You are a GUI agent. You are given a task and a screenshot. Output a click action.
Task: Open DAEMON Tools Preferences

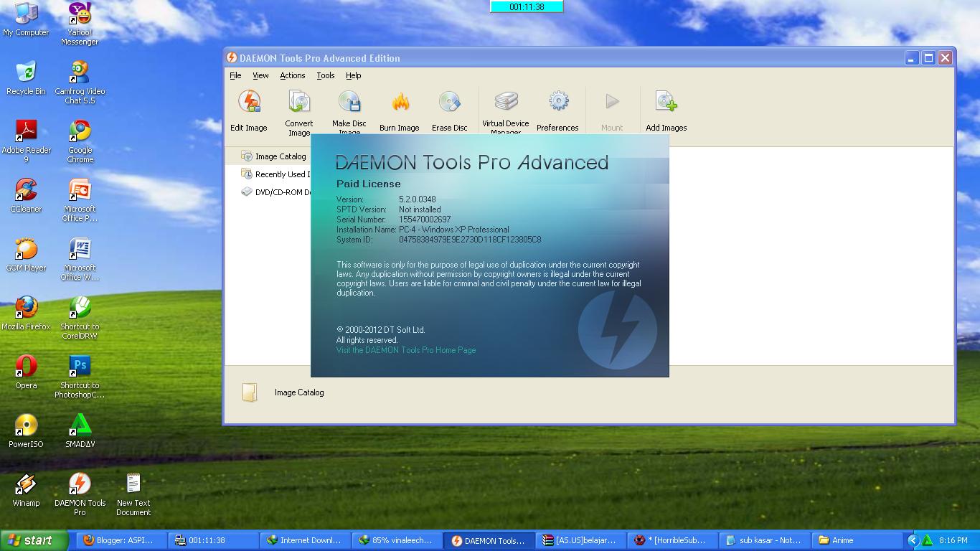[x=558, y=109]
